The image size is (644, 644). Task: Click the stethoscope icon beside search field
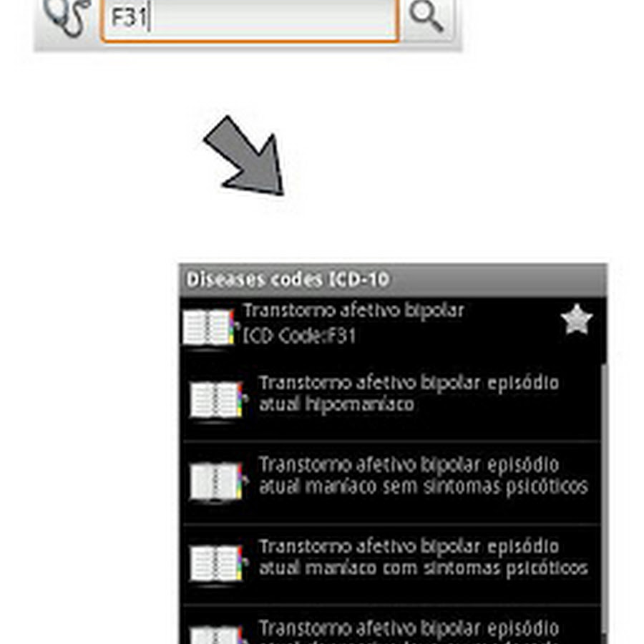coord(68,17)
